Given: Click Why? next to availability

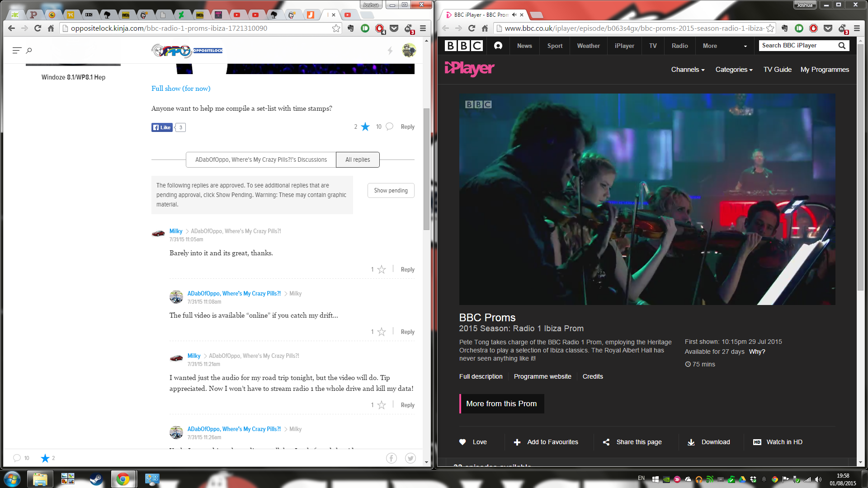Looking at the screenshot, I should [x=757, y=352].
